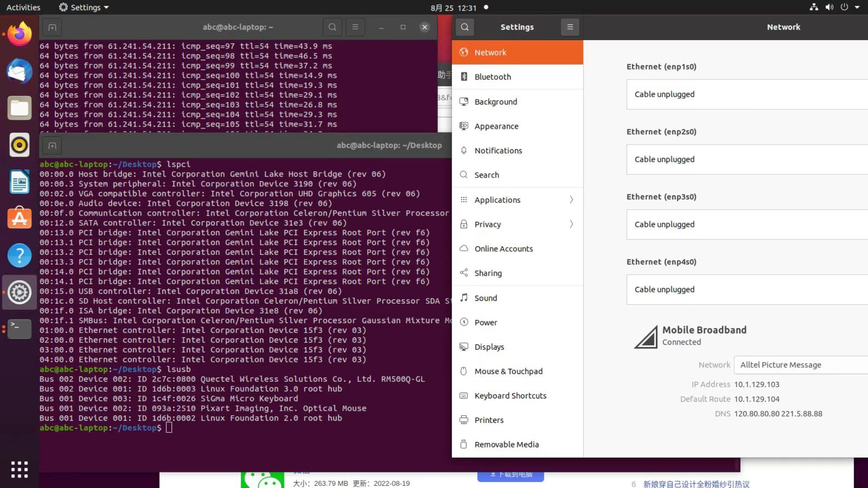Open the Help icon in dock
The image size is (868, 488).
pos(19,255)
